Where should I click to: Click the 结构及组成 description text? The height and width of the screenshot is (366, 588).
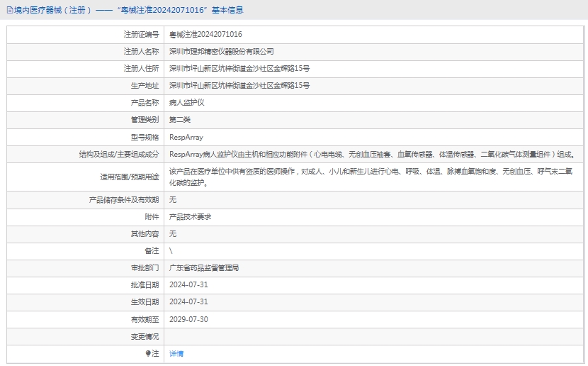click(371, 154)
